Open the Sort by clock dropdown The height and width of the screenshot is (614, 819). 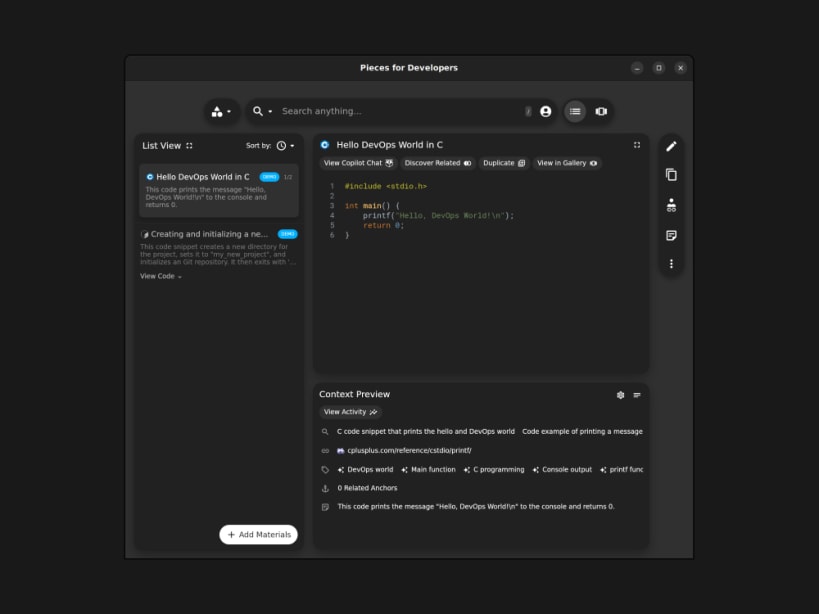click(285, 146)
